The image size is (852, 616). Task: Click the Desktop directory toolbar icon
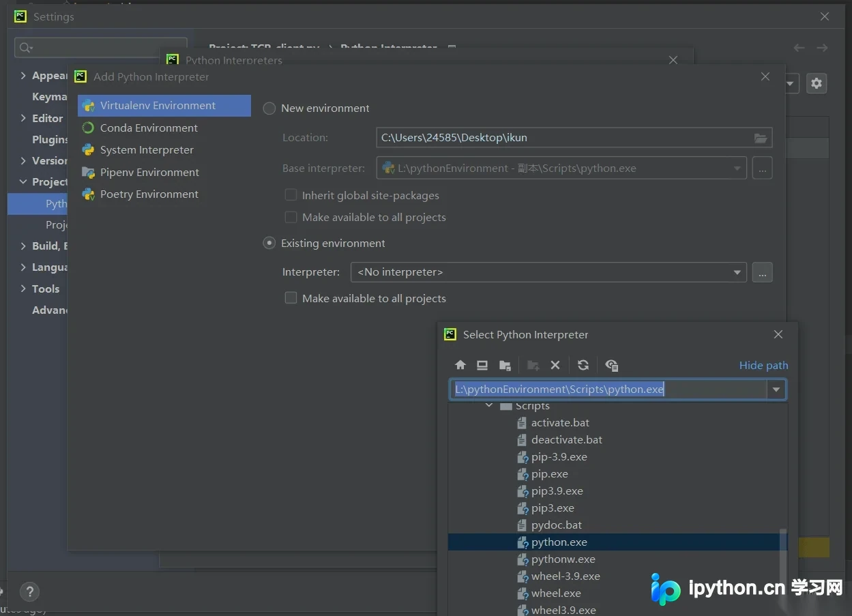click(482, 365)
